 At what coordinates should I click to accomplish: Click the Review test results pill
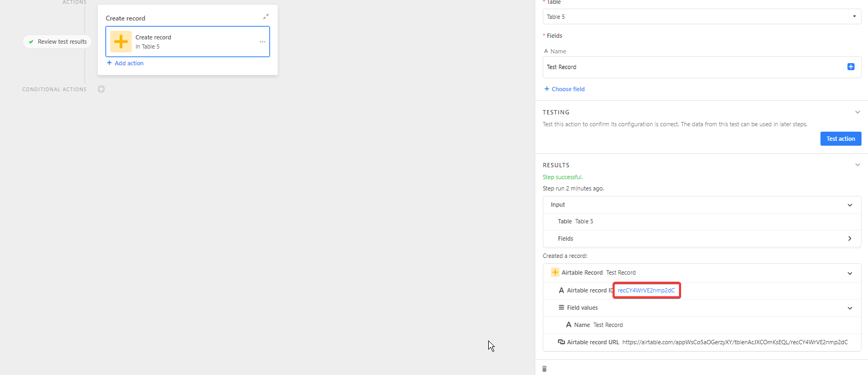tap(57, 42)
